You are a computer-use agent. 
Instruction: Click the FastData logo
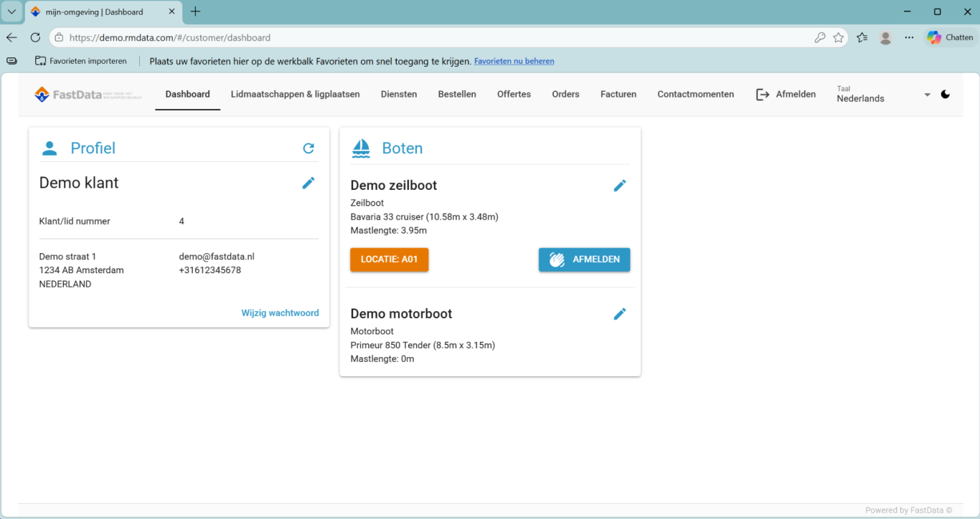pyautogui.click(x=88, y=95)
